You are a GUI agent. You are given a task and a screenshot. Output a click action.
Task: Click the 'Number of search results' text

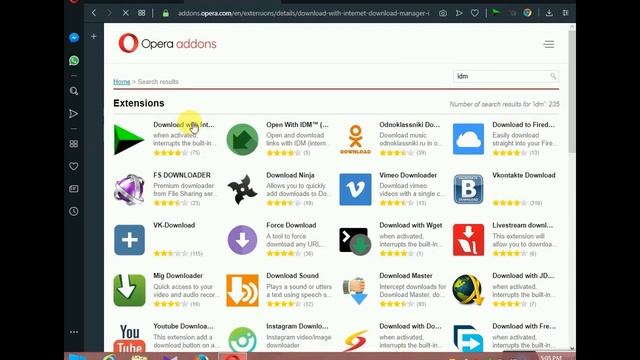click(x=504, y=104)
